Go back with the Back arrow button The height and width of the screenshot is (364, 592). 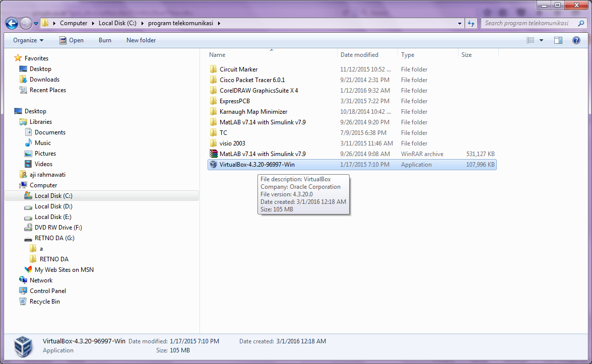click(x=12, y=23)
